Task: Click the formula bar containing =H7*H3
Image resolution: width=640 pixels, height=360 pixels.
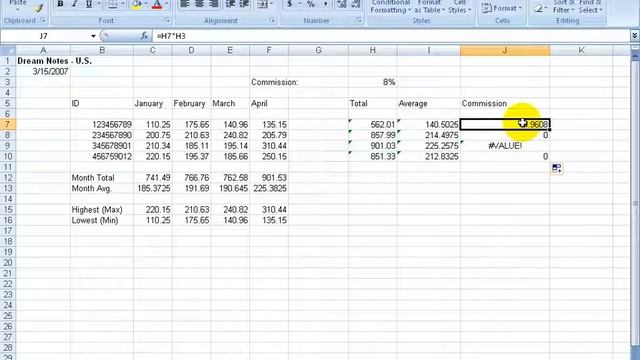Action: (391, 36)
